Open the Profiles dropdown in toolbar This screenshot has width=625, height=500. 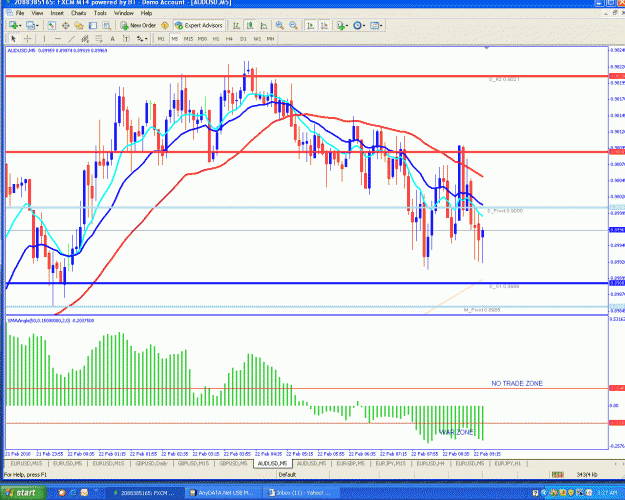click(x=33, y=26)
